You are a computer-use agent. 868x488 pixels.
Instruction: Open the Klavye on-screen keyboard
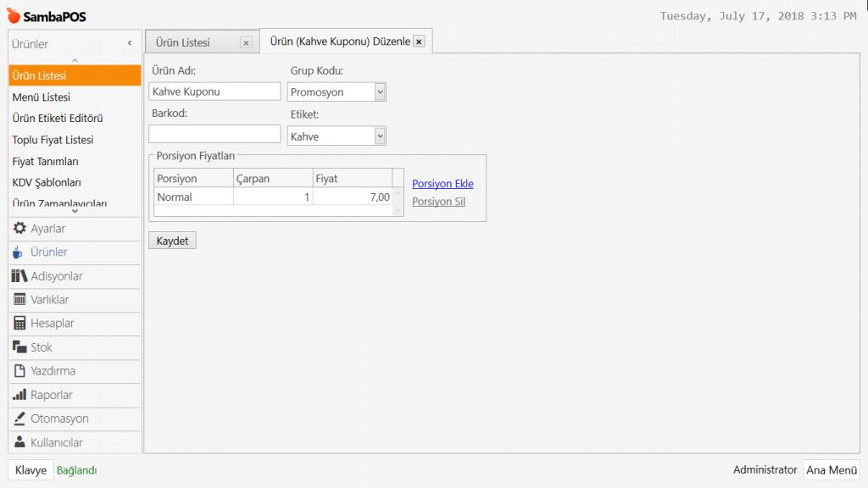(31, 470)
